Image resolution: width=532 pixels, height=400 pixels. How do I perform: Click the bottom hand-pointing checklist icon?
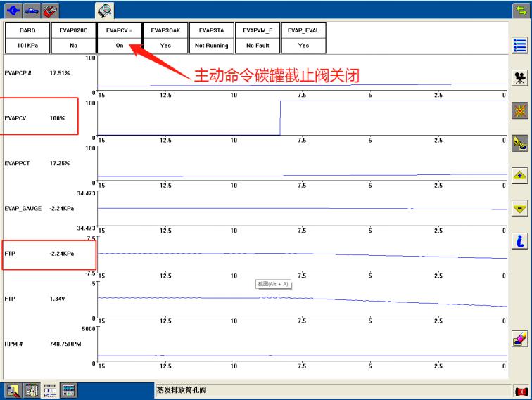[32, 390]
